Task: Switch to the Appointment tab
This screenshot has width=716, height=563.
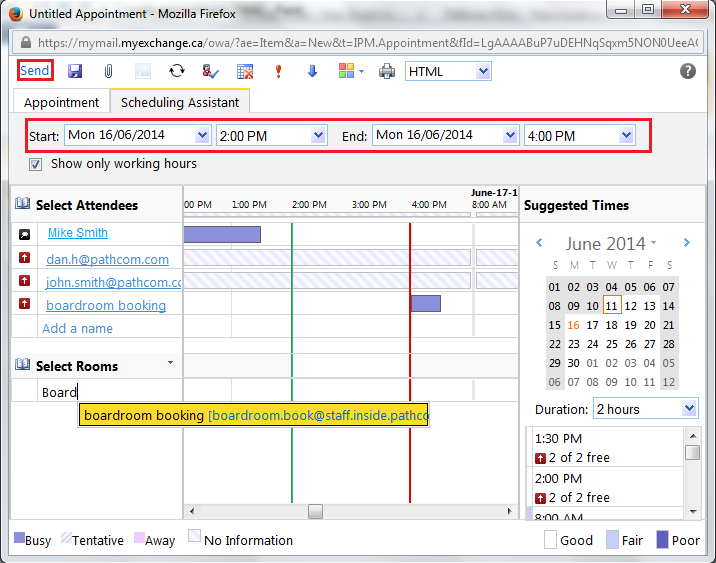Action: [x=61, y=102]
